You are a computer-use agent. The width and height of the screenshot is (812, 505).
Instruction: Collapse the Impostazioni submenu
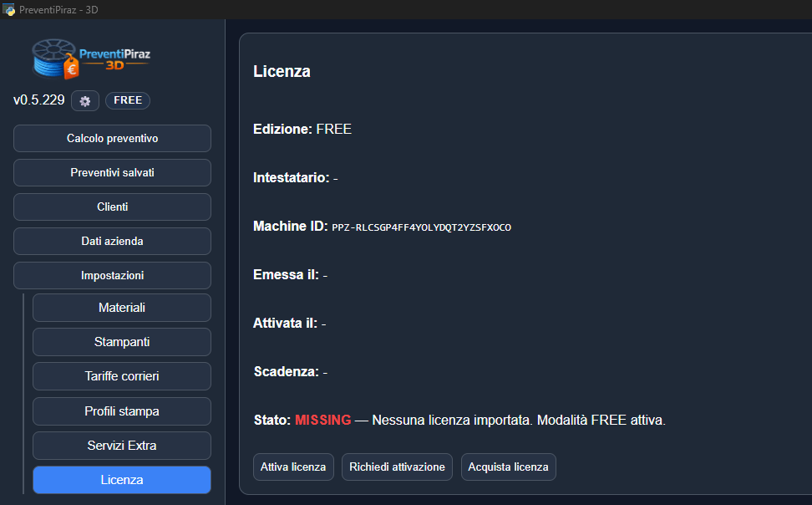112,275
